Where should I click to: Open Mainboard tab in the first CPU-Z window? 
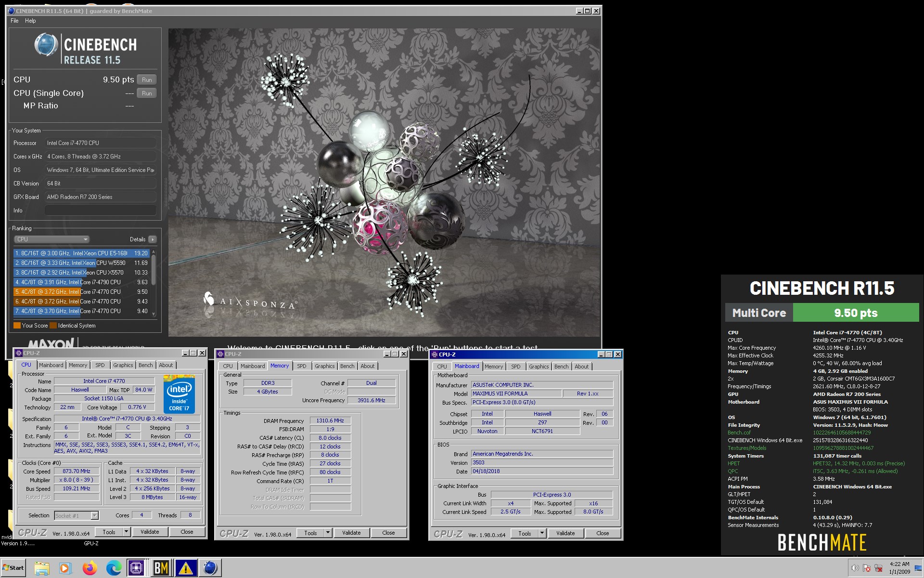pyautogui.click(x=51, y=365)
